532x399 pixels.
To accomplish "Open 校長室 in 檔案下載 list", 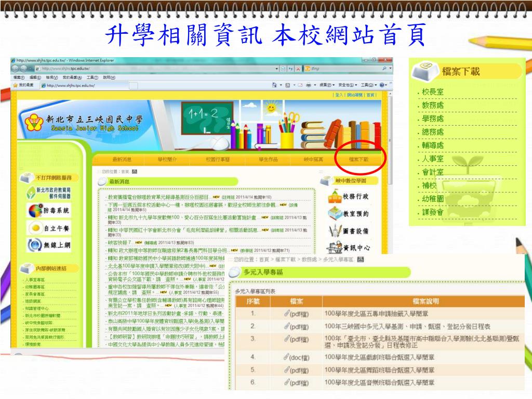I will [x=433, y=92].
